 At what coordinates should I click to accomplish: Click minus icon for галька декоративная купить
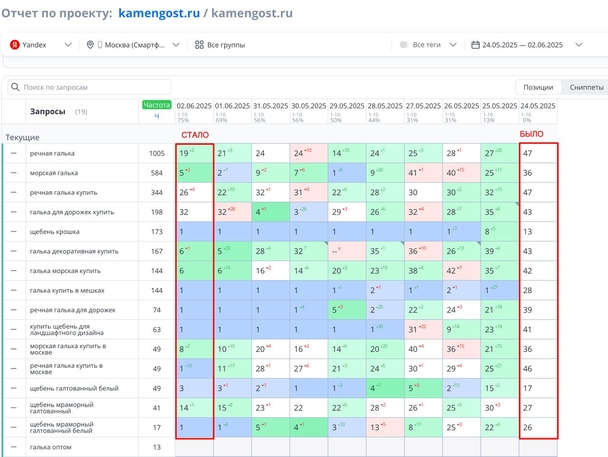click(14, 251)
